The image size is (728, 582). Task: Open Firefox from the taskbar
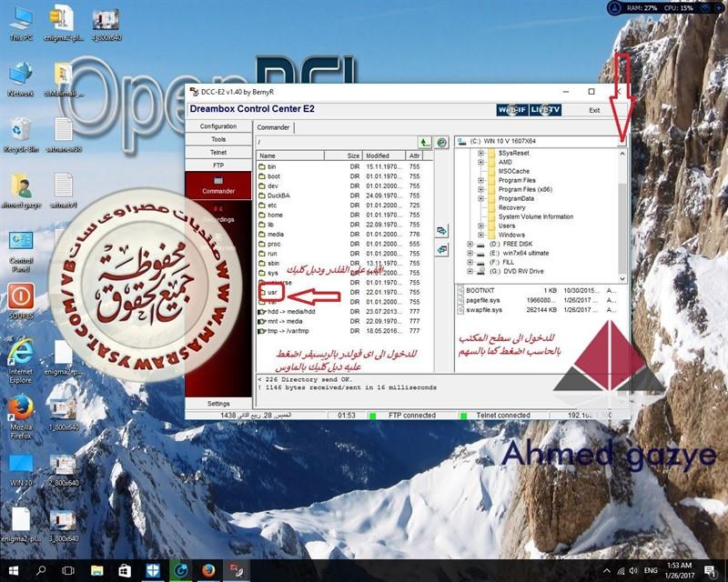point(208,570)
